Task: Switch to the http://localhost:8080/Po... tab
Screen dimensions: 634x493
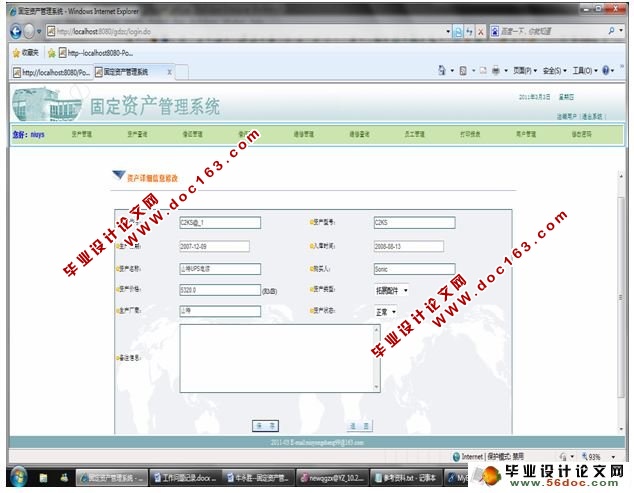Action: (52, 72)
